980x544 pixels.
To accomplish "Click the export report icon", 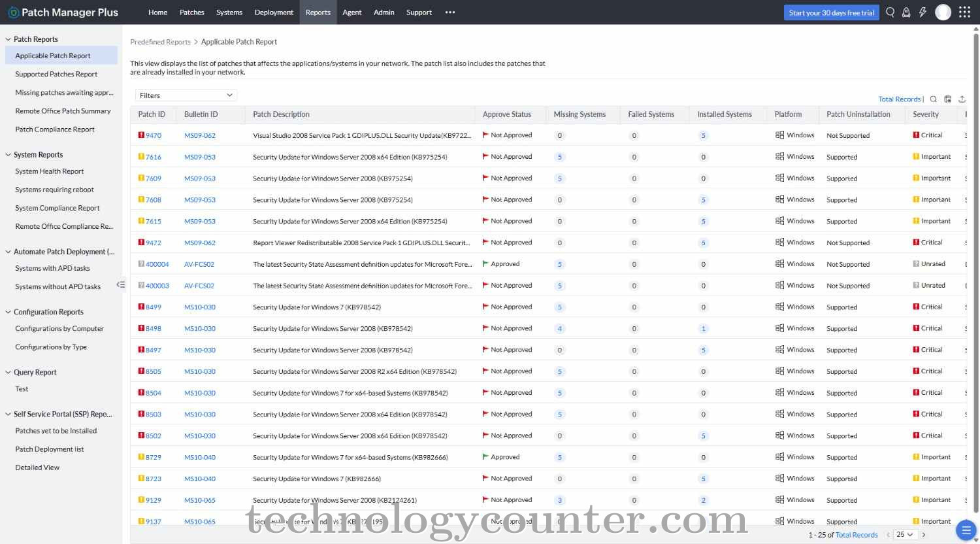I will pyautogui.click(x=962, y=99).
